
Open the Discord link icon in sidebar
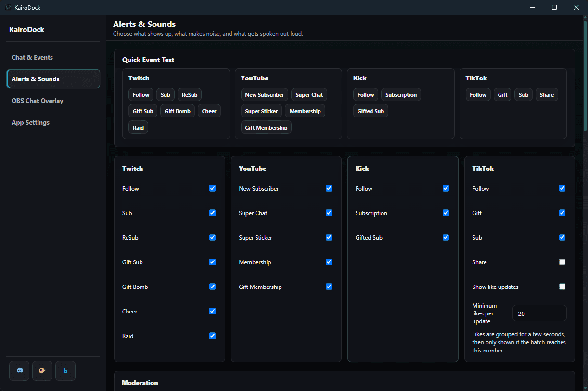(19, 371)
